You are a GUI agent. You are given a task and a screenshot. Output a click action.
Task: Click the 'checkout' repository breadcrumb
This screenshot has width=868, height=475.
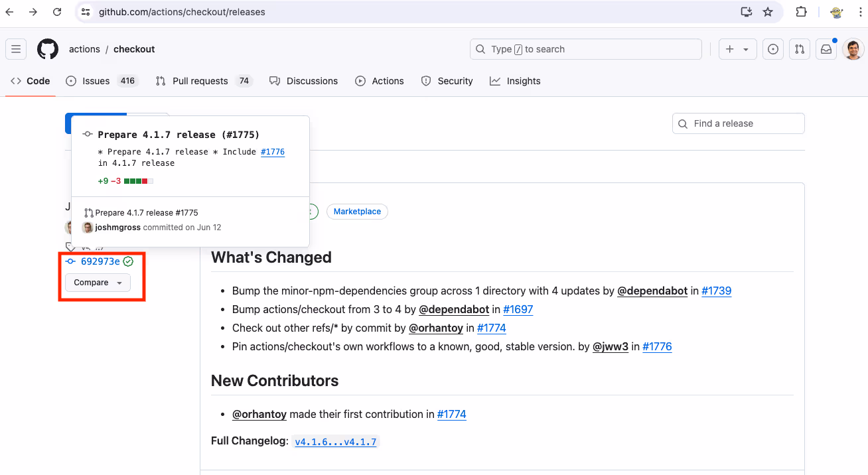[134, 49]
